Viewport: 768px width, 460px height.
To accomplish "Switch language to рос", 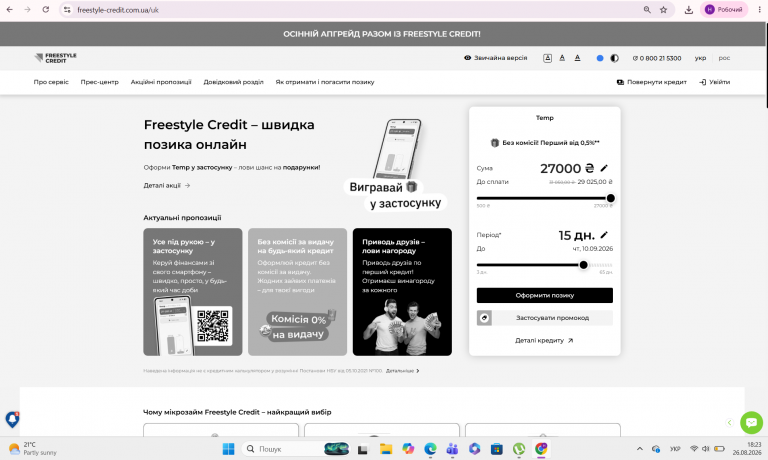I will coord(724,58).
